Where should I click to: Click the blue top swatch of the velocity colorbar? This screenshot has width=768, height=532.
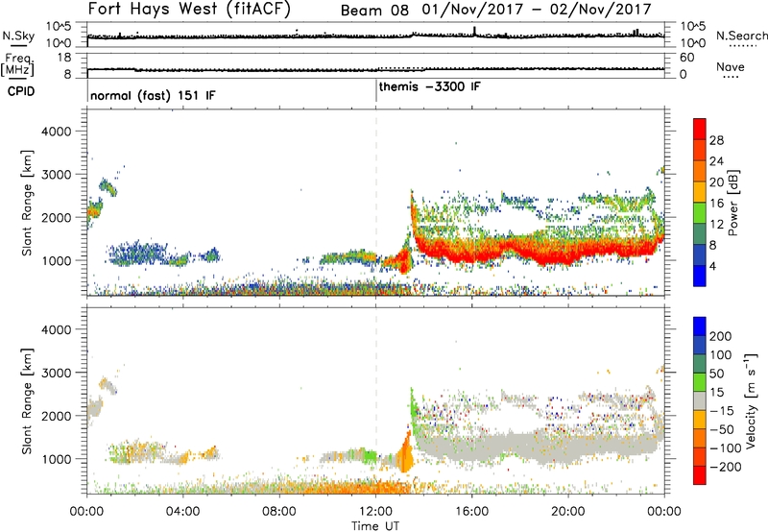tap(700, 326)
